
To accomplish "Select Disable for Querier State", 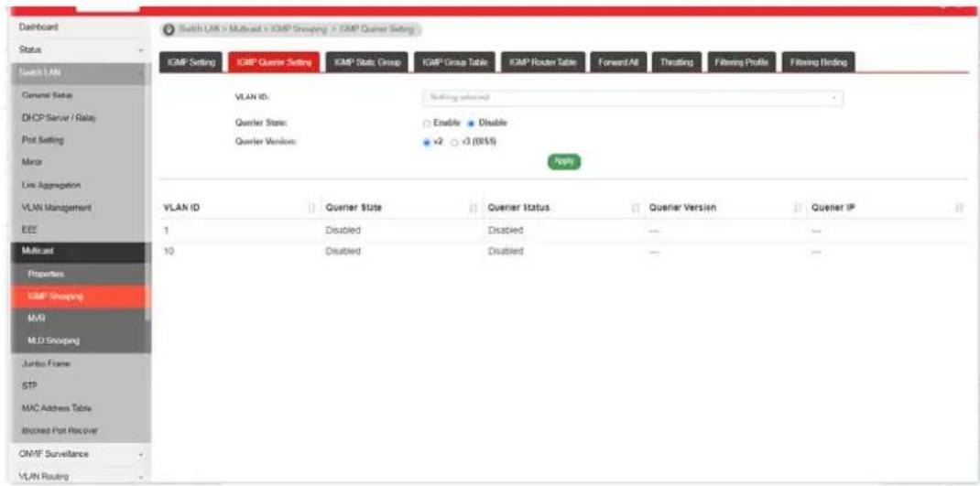I will pyautogui.click(x=472, y=123).
